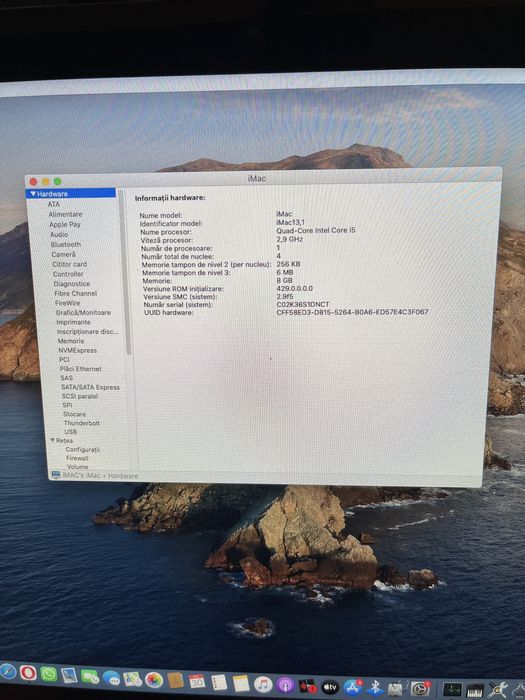The height and width of the screenshot is (700, 525).
Task: Click processor name Quad-Core Intel Core i5
Action: pos(316,230)
